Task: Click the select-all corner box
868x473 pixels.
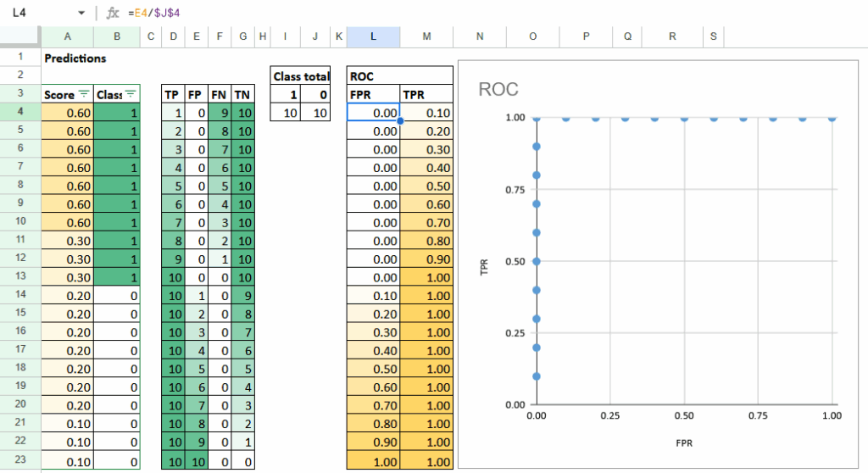Action: (19, 36)
